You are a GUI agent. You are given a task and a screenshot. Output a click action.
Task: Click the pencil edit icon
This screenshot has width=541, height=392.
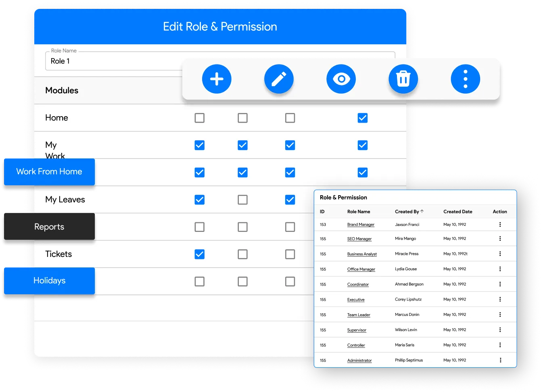pyautogui.click(x=279, y=79)
